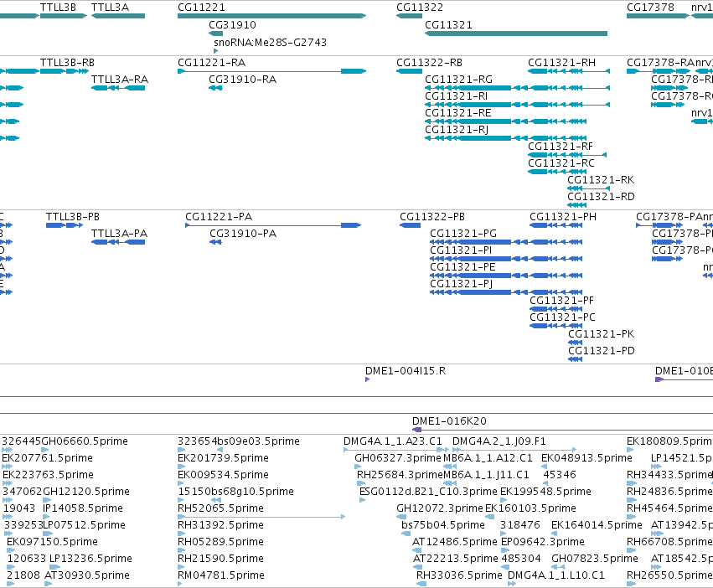The width and height of the screenshot is (713, 588).
Task: Click the CG11322 gene label
Action: [420, 8]
